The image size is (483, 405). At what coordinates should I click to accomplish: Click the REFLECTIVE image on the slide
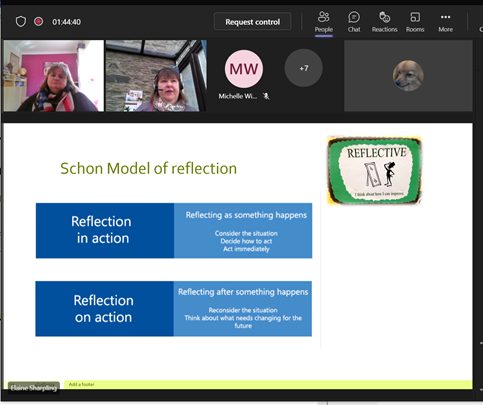[375, 170]
